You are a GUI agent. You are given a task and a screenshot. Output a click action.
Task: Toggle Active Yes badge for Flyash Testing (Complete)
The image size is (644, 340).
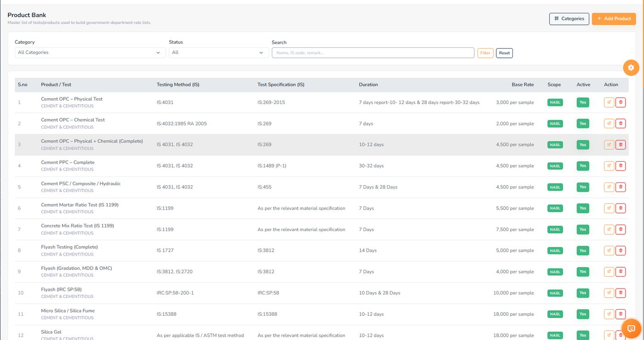point(583,250)
